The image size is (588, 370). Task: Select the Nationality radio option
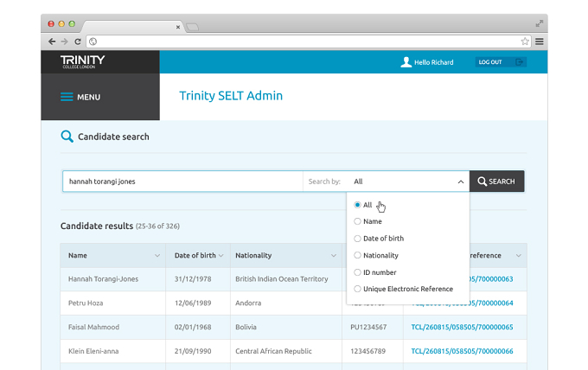(x=357, y=255)
